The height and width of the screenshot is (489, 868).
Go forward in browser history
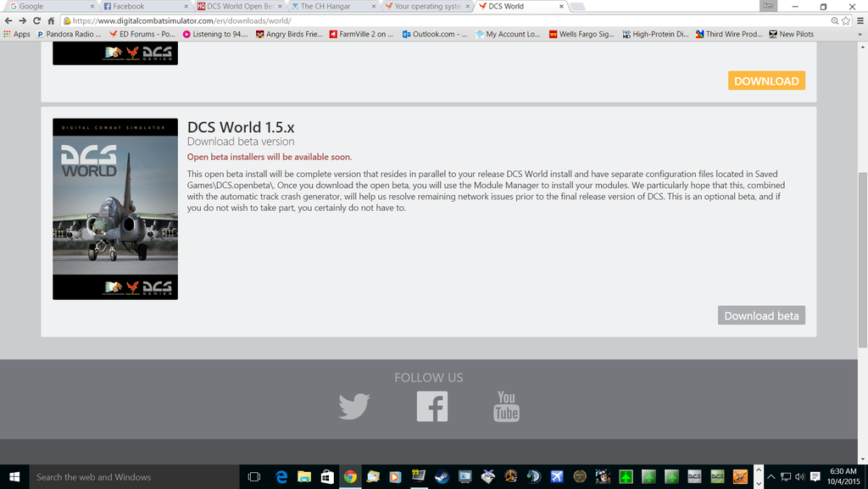pyautogui.click(x=22, y=20)
